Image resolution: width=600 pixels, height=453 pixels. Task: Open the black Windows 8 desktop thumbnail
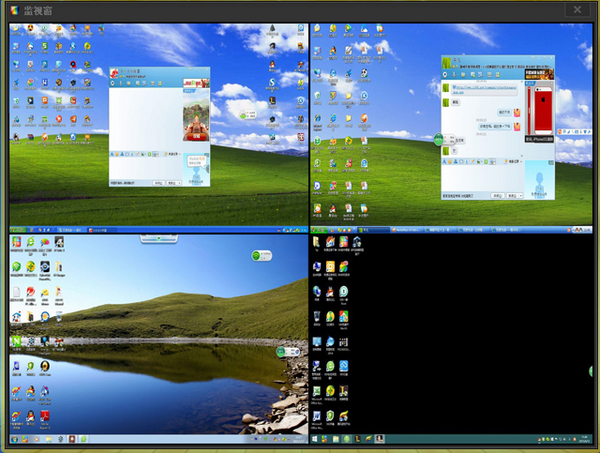click(x=452, y=339)
